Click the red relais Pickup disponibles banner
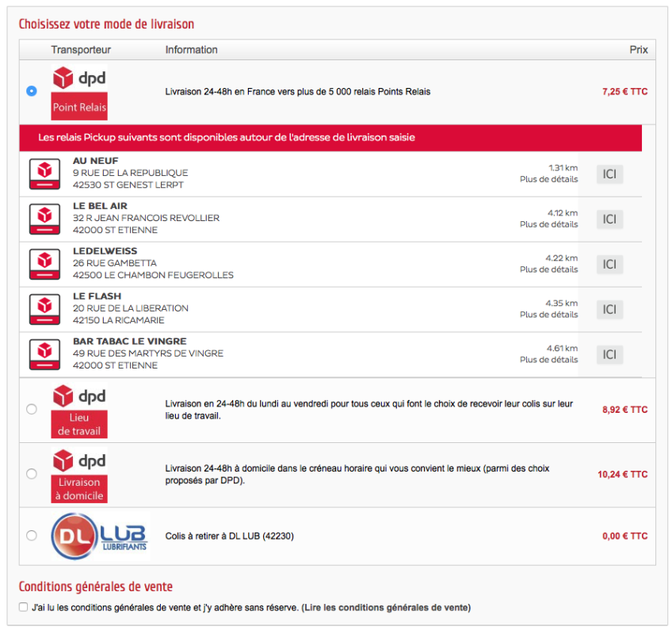 click(x=330, y=138)
